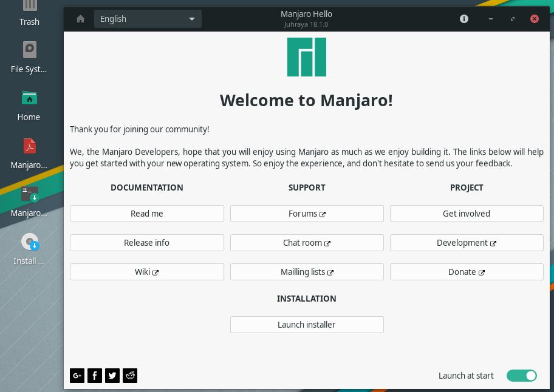Close the Manjaro Hello window
The height and width of the screenshot is (392, 554).
(x=534, y=19)
